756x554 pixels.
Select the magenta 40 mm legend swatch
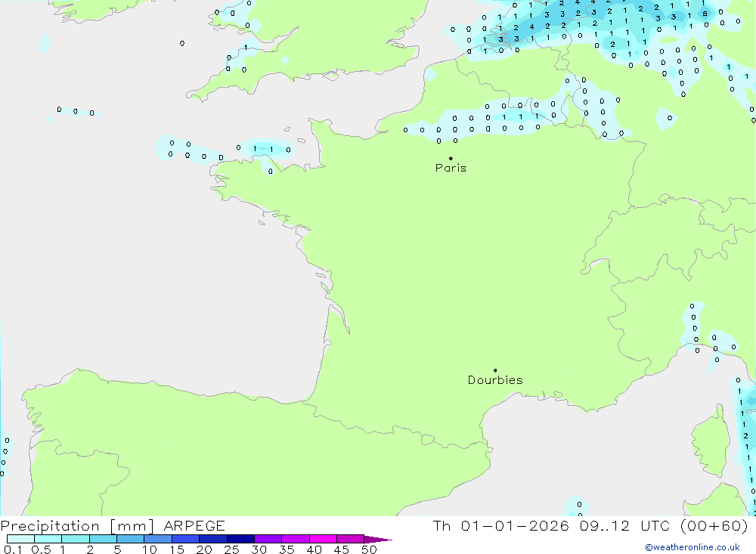tap(323, 539)
